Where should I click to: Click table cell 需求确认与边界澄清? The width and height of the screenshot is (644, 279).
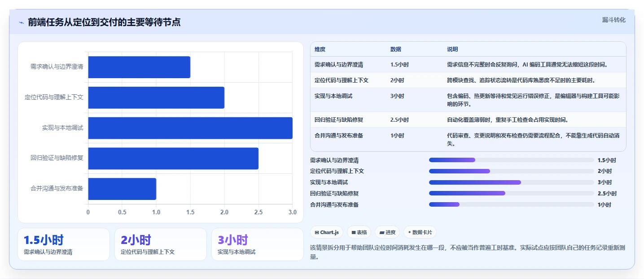point(339,64)
